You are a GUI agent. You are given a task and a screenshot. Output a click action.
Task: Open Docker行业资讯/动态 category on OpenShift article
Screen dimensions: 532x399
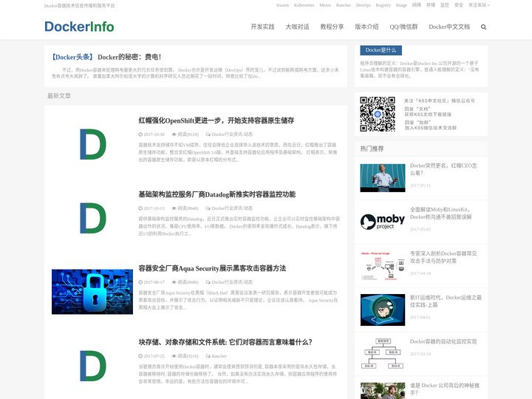(232, 134)
